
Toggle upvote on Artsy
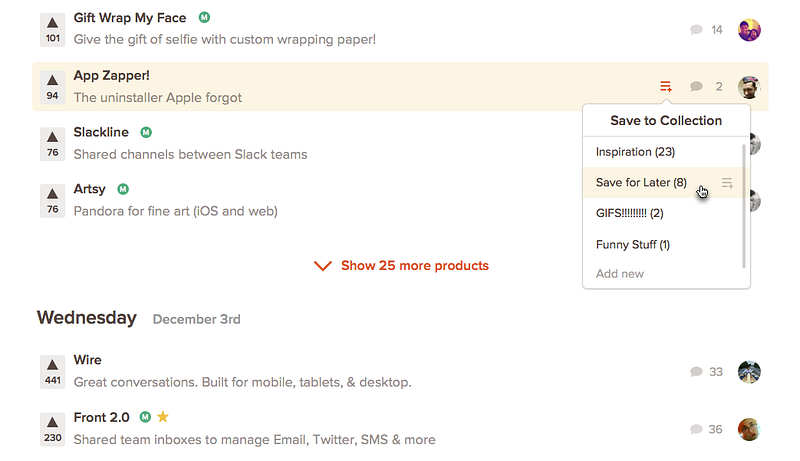53,201
